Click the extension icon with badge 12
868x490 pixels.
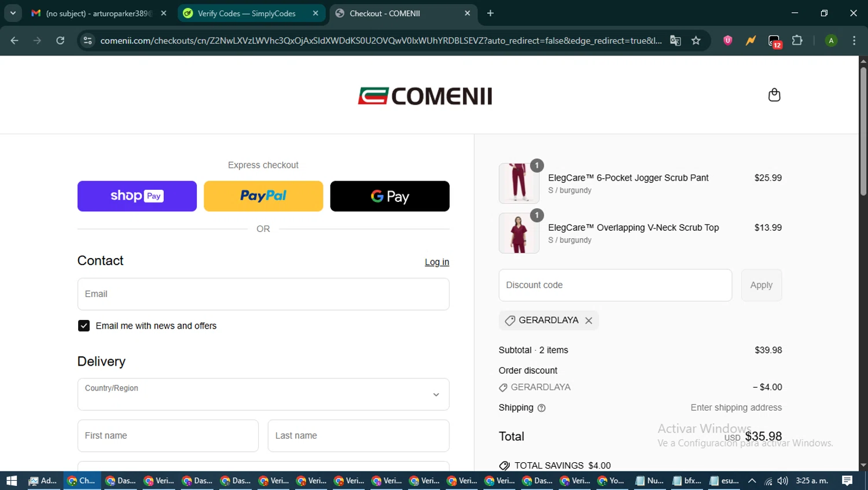click(774, 41)
